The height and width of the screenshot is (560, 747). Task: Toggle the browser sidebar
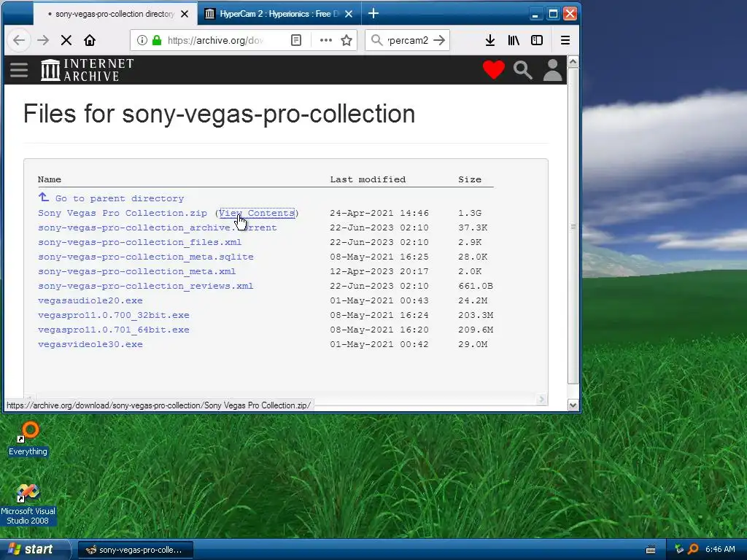(x=537, y=41)
